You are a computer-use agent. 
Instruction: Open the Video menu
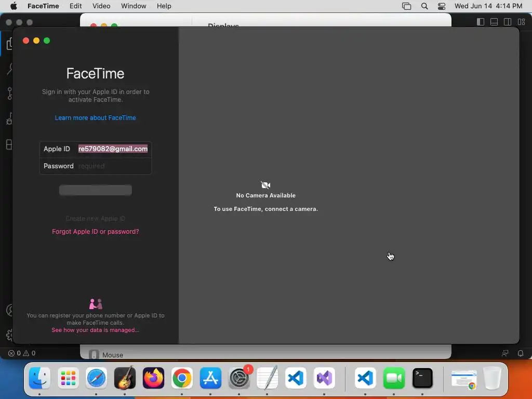click(101, 6)
